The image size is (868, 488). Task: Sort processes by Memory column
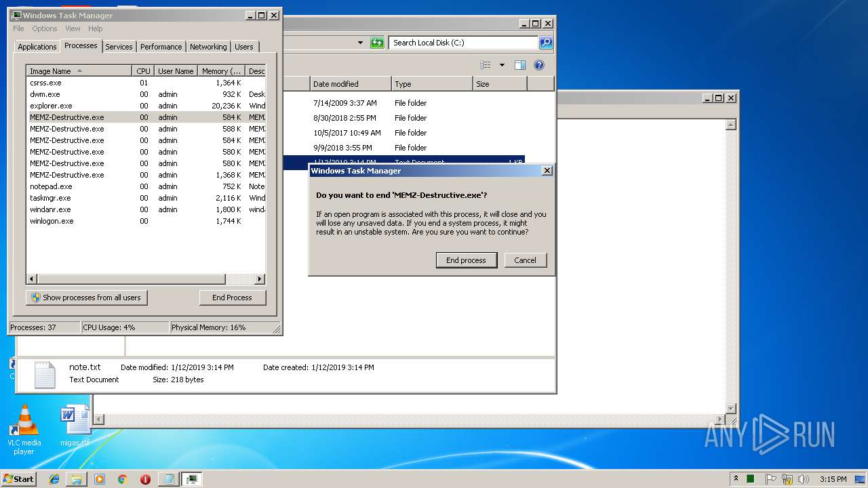coord(222,71)
